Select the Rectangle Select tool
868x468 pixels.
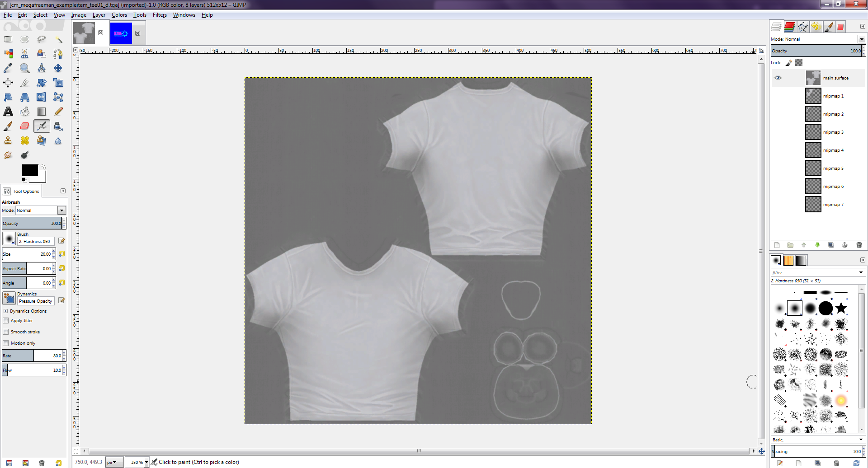pyautogui.click(x=8, y=39)
